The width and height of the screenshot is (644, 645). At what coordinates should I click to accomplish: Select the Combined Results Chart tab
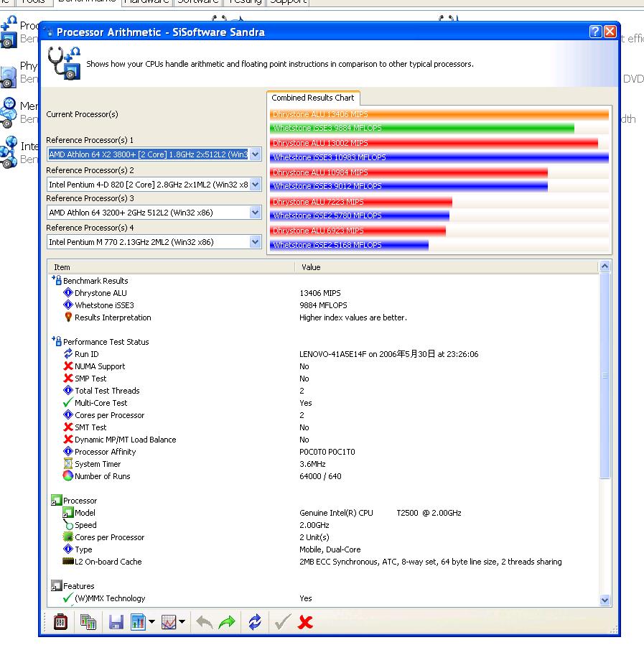pos(312,98)
